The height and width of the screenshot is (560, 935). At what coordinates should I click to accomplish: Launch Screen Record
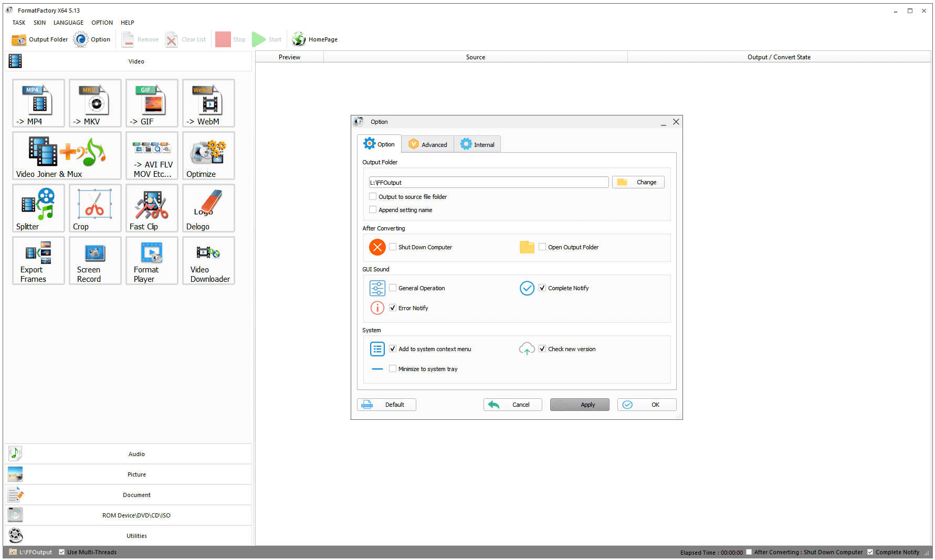coord(95,260)
